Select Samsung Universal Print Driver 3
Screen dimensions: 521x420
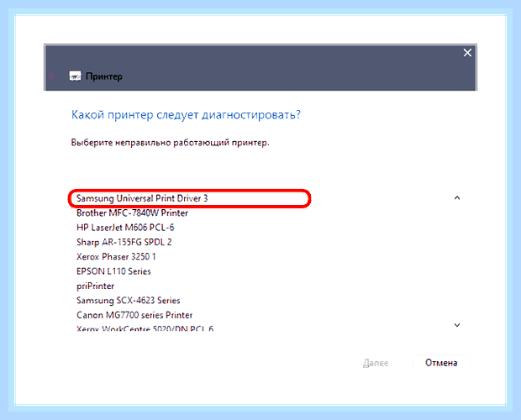coord(142,198)
